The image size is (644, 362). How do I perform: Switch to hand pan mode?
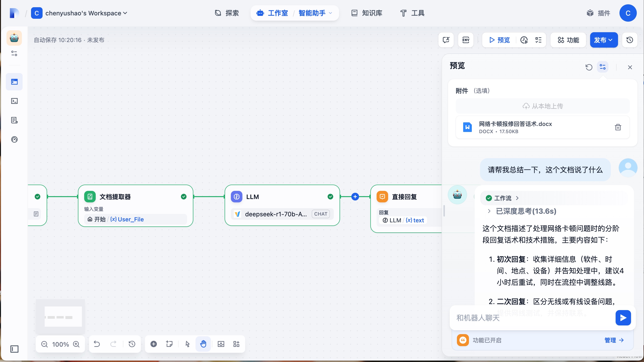pyautogui.click(x=203, y=344)
